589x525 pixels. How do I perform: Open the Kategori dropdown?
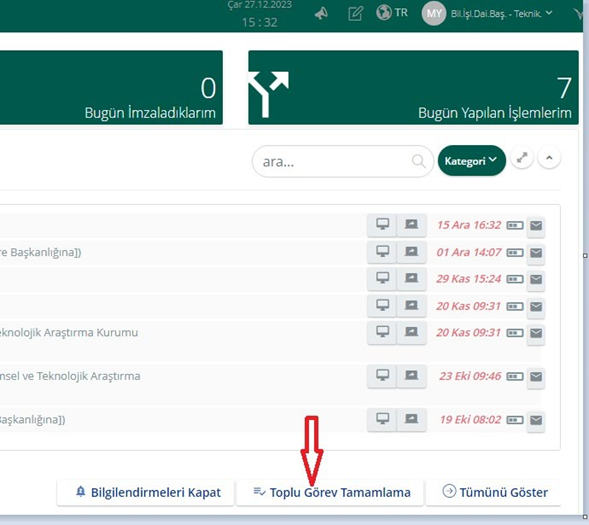click(x=471, y=161)
